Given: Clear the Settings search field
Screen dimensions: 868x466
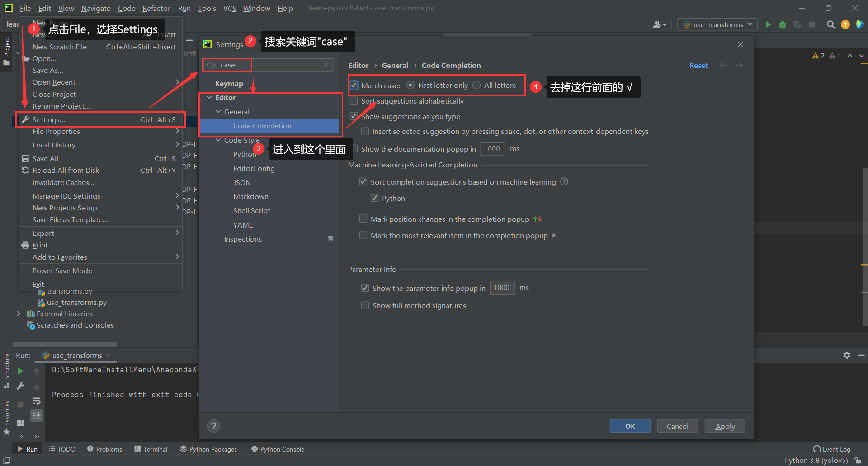Looking at the screenshot, I should (x=326, y=65).
